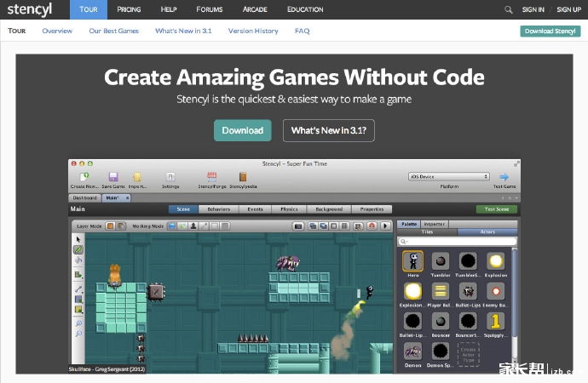Open StencylForge from the toolbar

click(211, 176)
